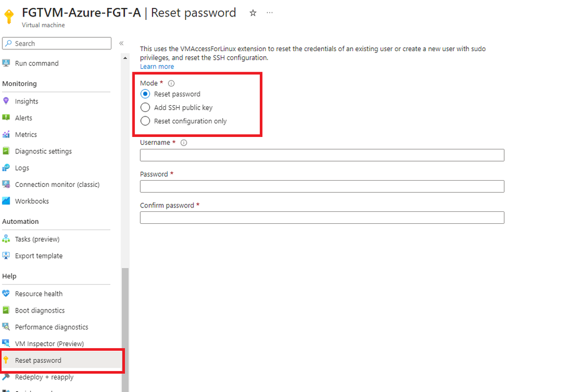Go to Redeploy + reapply

[44, 377]
